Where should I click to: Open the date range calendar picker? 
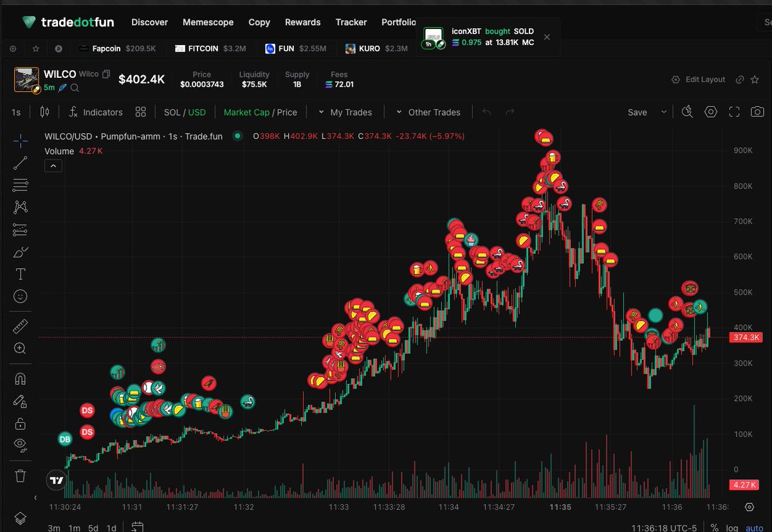[137, 527]
